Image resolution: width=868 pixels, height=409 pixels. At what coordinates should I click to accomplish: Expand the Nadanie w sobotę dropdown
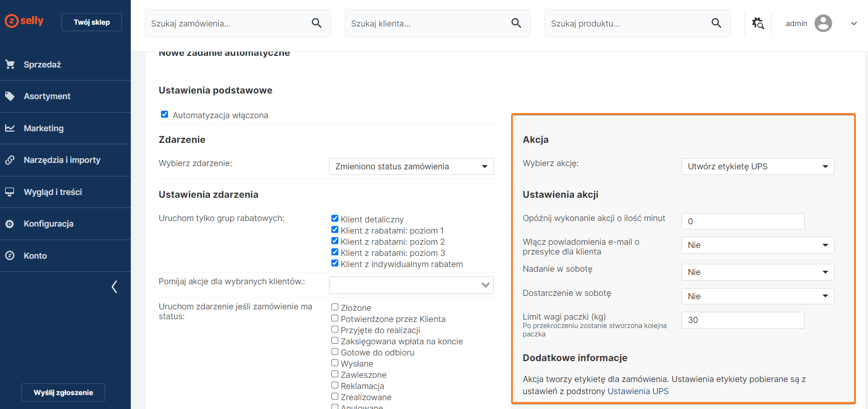[x=757, y=272]
